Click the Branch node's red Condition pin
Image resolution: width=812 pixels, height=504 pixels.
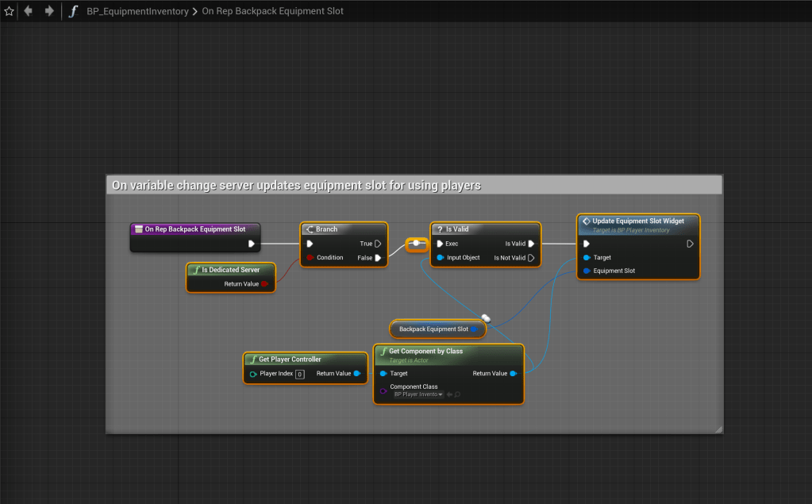(311, 258)
